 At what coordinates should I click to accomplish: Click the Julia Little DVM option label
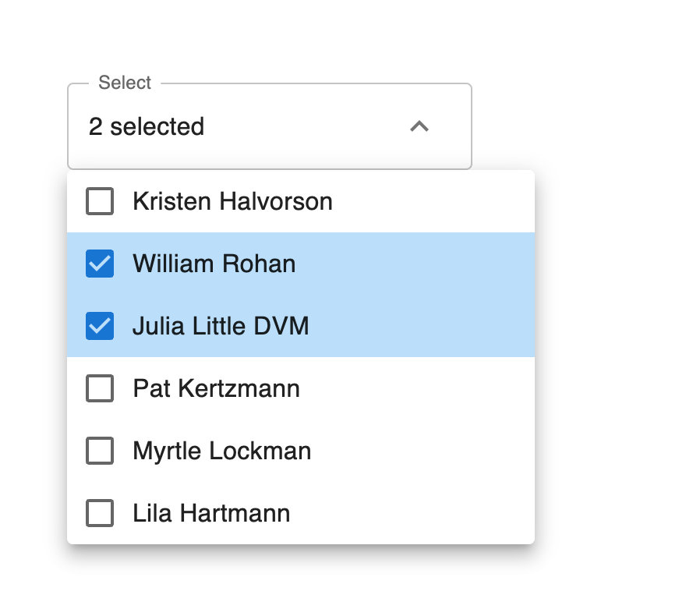pyautogui.click(x=221, y=326)
